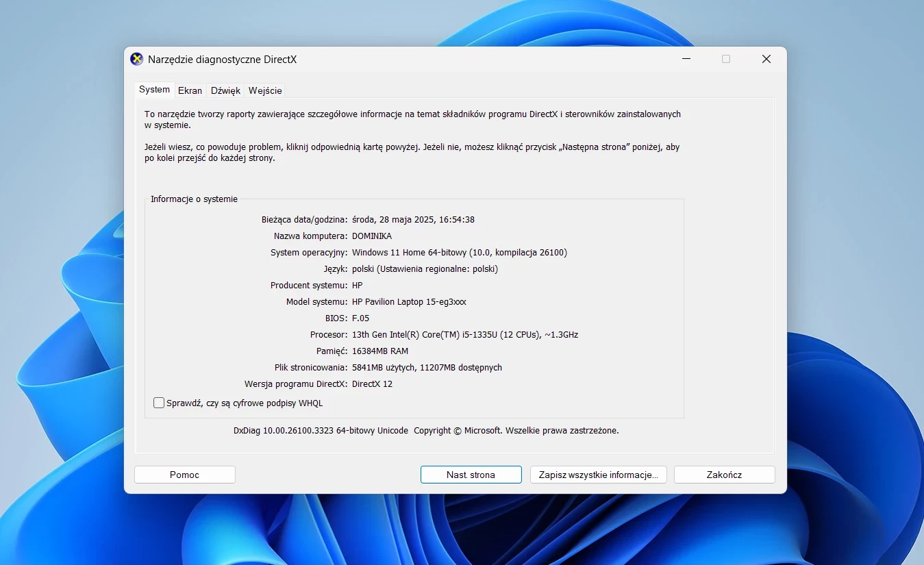Click the Pamięć label
The height and width of the screenshot is (565, 924).
tap(332, 351)
